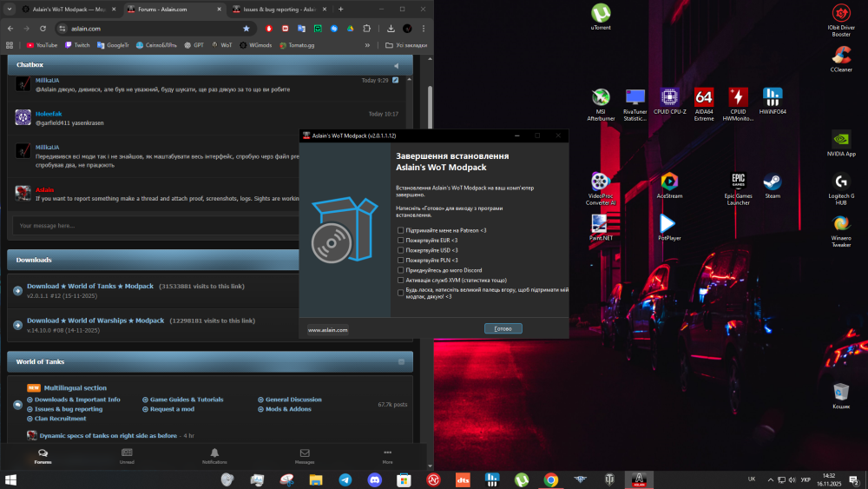Open the More menu in forum footer
Screen dimensions: 868x489
click(387, 456)
